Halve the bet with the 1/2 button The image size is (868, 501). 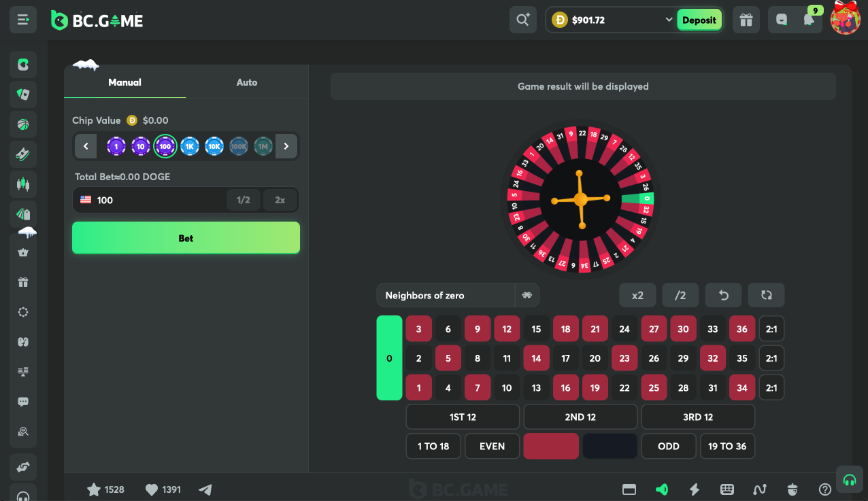pyautogui.click(x=244, y=200)
